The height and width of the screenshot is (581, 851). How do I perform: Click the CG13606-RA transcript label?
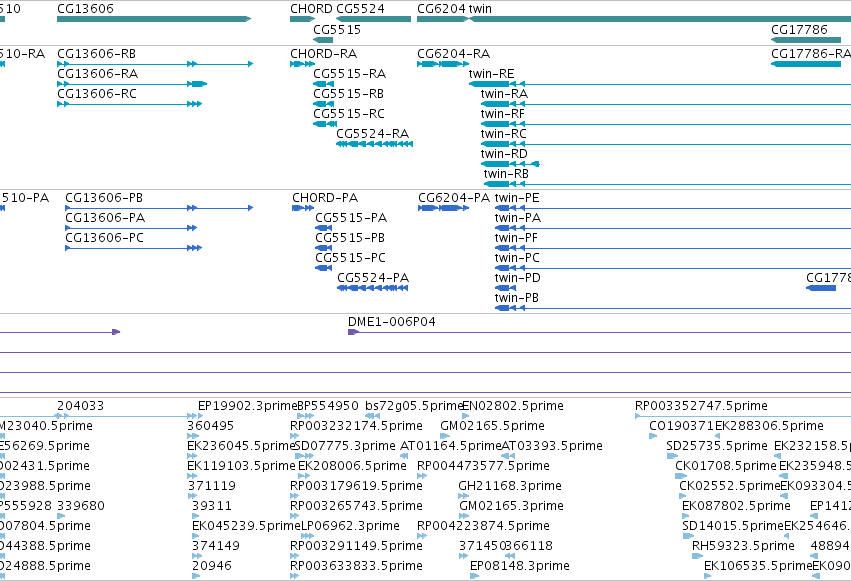98,74
